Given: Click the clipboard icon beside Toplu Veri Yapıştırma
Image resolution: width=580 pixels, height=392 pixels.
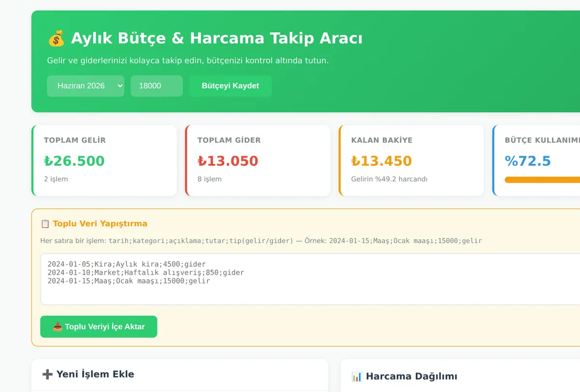Looking at the screenshot, I should [45, 224].
